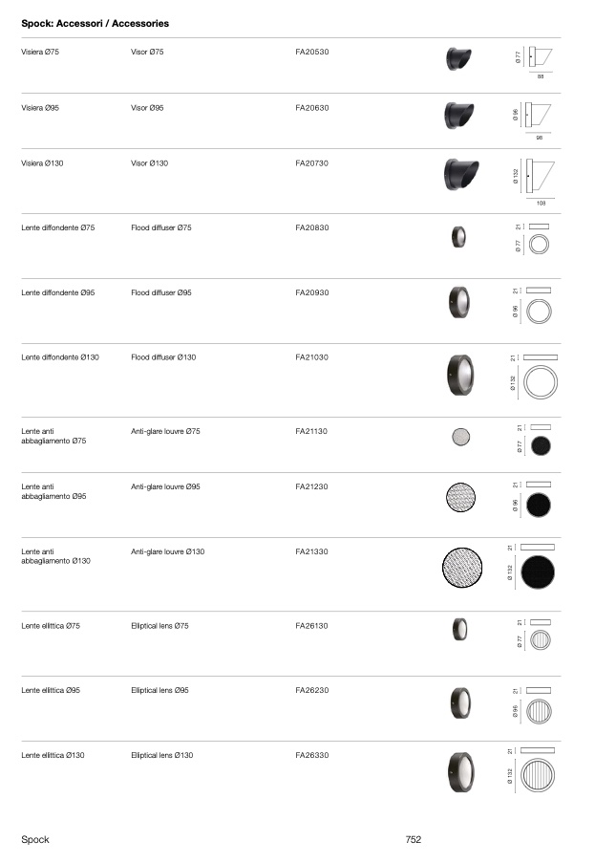The height and width of the screenshot is (863, 616).
Task: Click the product code FA21030
Action: pos(312,357)
